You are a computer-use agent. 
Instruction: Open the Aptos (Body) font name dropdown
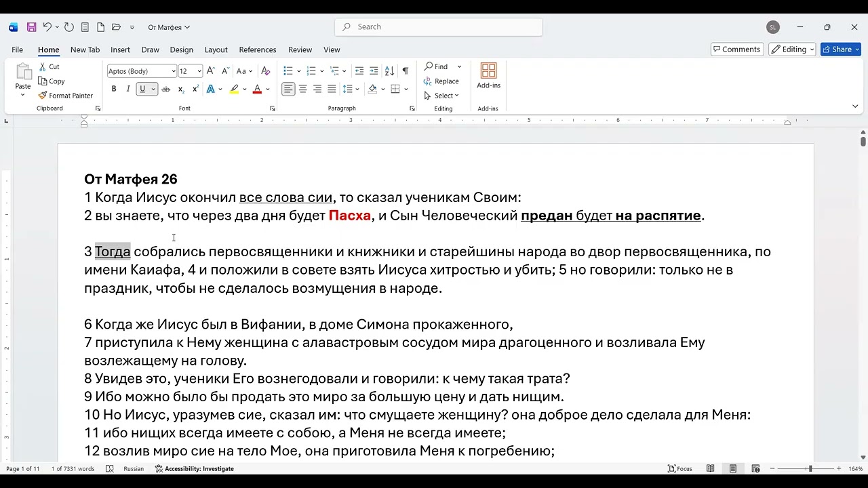point(173,71)
